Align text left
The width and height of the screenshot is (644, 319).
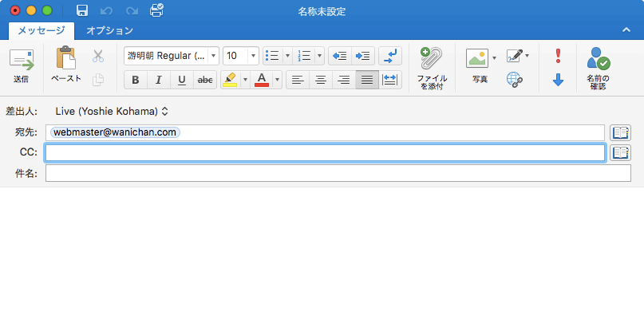point(298,80)
